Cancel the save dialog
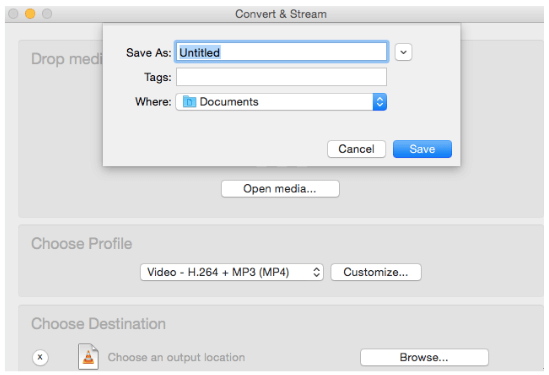Viewport: 549px width, 375px height. click(x=356, y=149)
